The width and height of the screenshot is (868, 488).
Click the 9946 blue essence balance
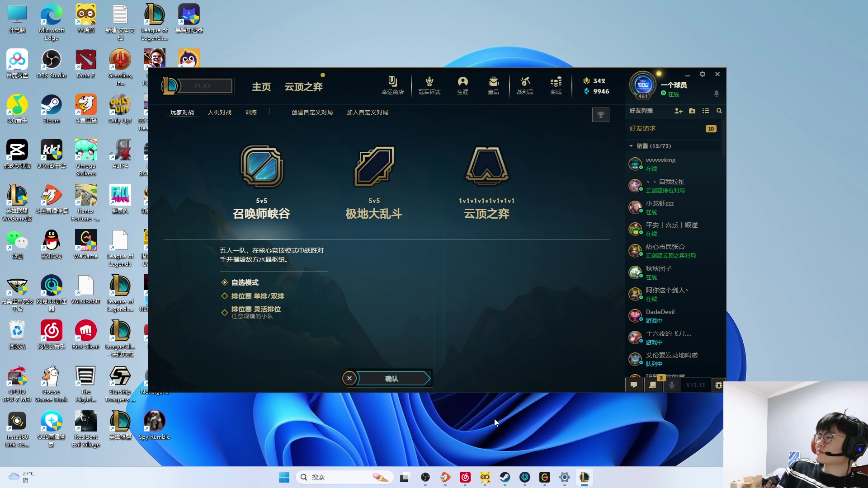pos(596,91)
